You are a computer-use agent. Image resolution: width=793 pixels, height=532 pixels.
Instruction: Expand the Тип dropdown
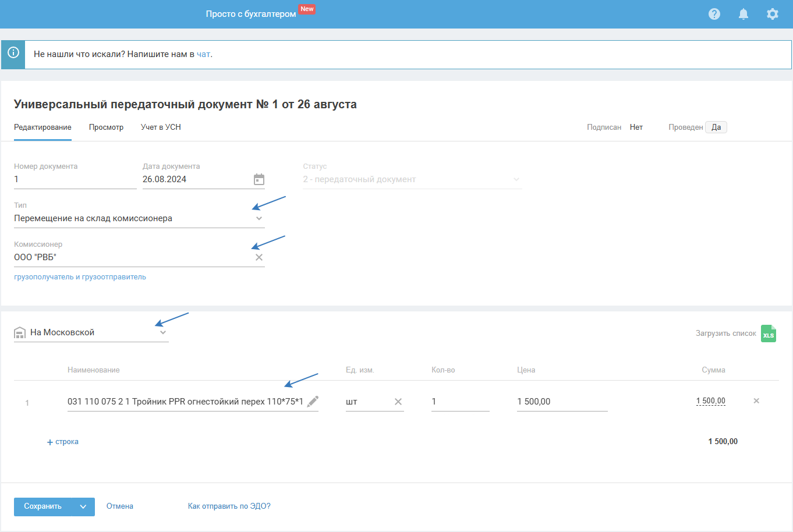(259, 218)
